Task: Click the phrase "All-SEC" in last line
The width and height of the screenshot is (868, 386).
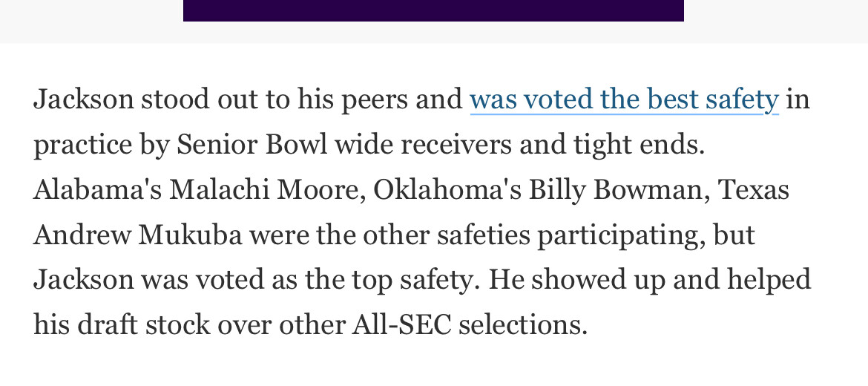Action: point(401,325)
